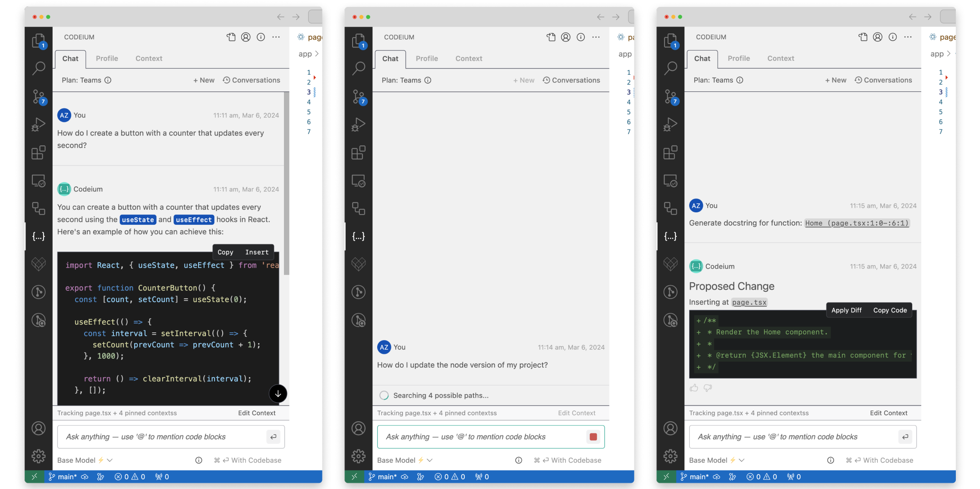980x489 pixels.
Task: Open Source Control icon in right window
Action: [x=671, y=97]
